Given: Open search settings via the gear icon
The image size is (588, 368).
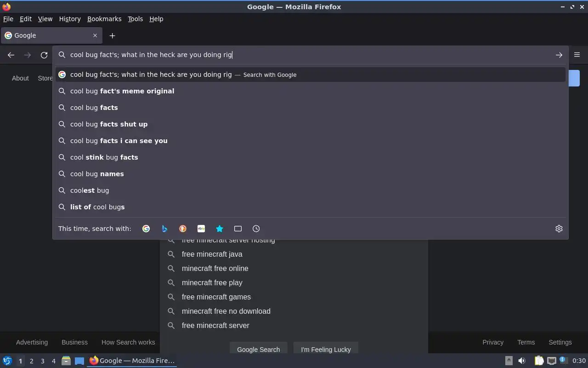Looking at the screenshot, I should (559, 229).
